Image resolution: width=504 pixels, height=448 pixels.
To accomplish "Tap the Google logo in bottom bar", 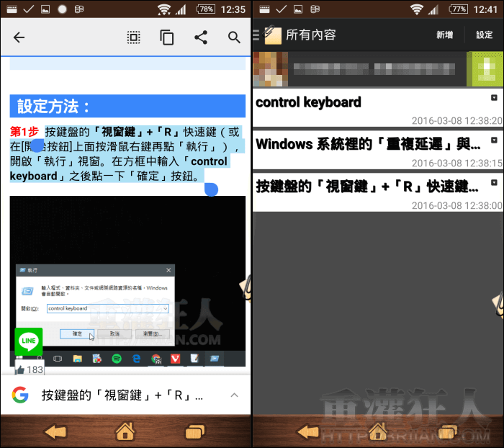I will (20, 395).
